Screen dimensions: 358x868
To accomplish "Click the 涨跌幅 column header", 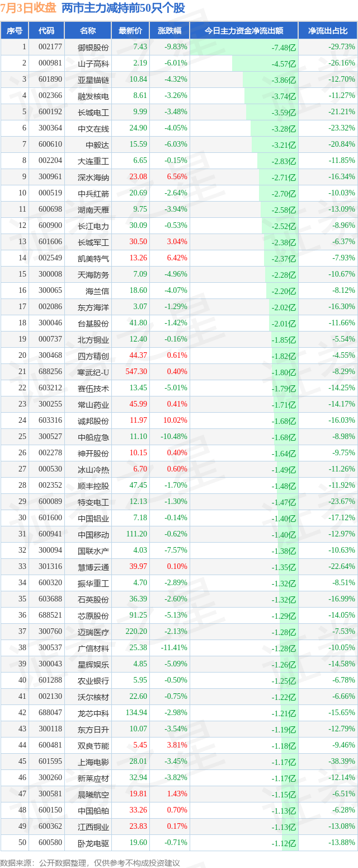I will pyautogui.click(x=169, y=31).
